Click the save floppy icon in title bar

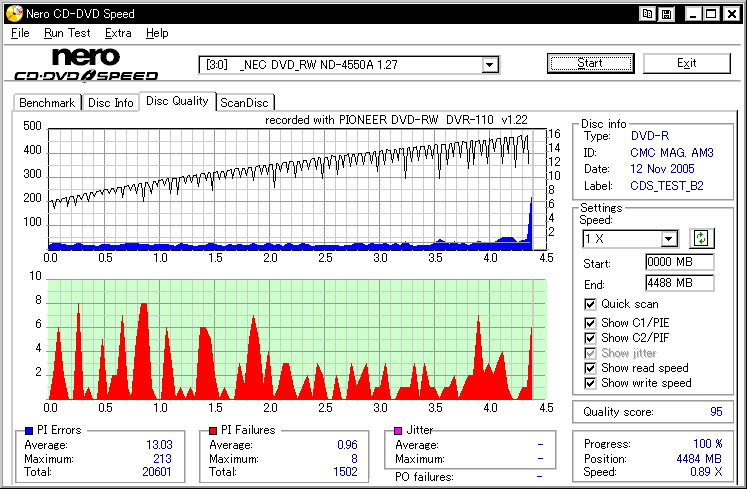[666, 14]
